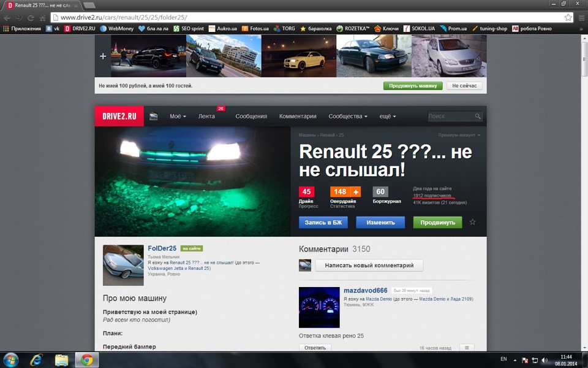Click Написать новый комментарий button
This screenshot has height=368, width=588.
tap(369, 265)
